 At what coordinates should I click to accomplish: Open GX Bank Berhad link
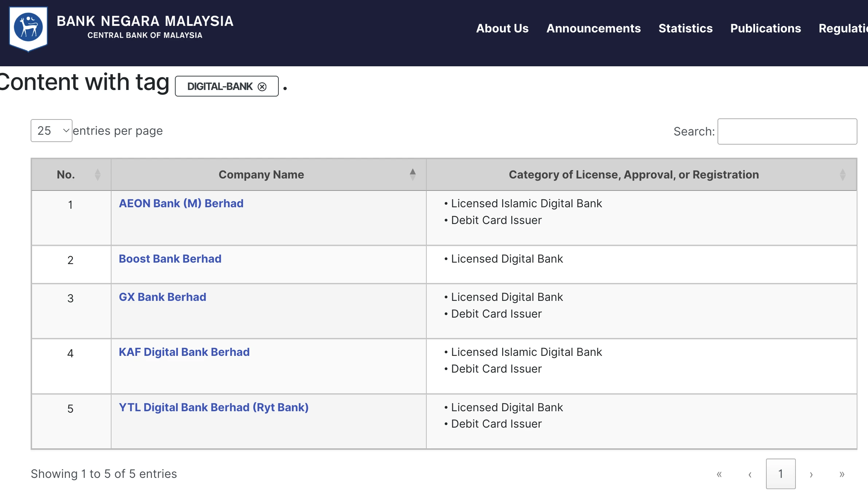[163, 297]
